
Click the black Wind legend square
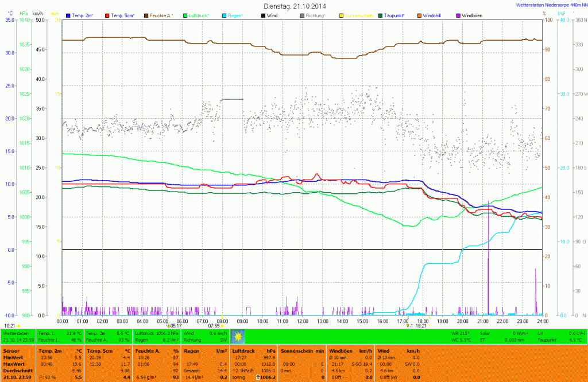tap(264, 15)
